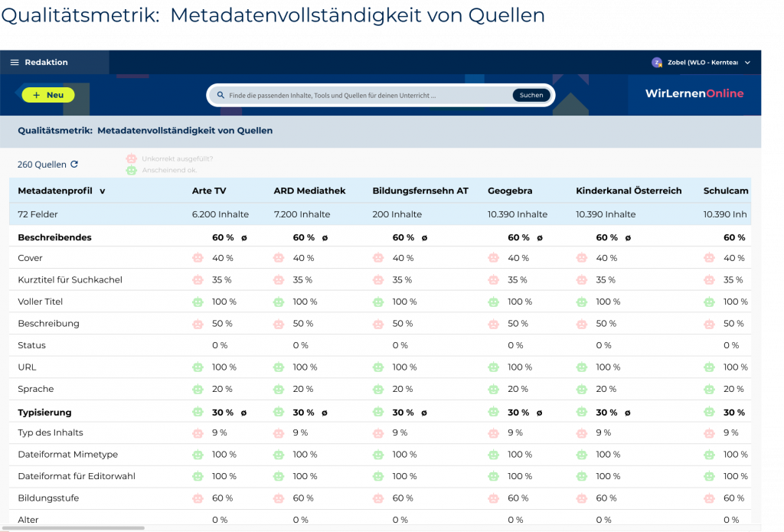Viewport: 784px width, 532px height.
Task: Click the Arte TV column header
Action: coord(209,191)
